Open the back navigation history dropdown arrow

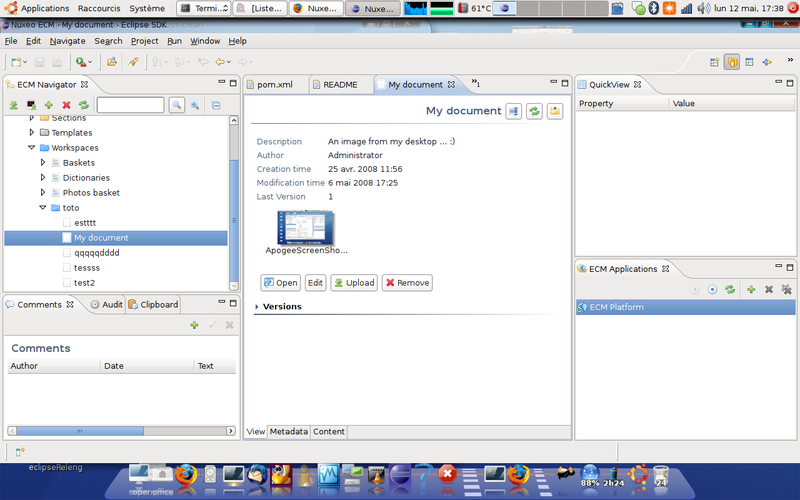(229, 62)
